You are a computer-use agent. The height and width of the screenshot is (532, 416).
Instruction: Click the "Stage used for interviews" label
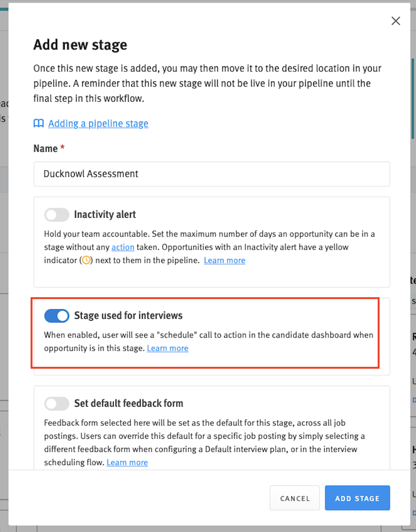128,316
